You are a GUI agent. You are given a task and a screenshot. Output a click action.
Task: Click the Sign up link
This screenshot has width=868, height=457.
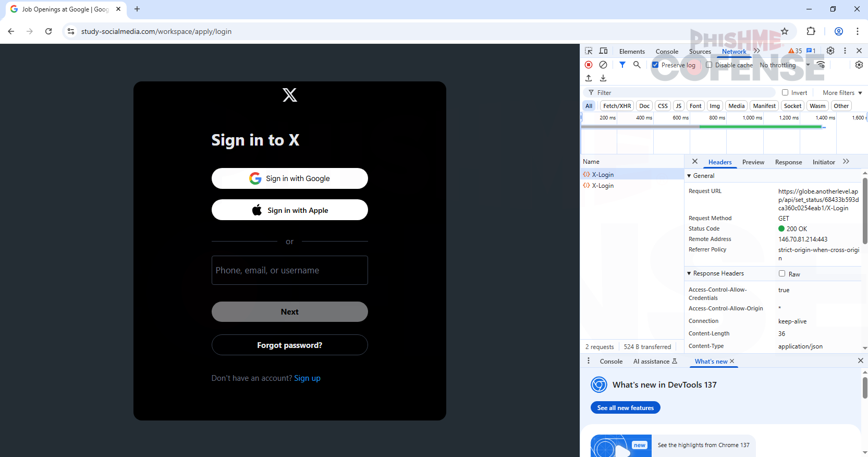(307, 378)
